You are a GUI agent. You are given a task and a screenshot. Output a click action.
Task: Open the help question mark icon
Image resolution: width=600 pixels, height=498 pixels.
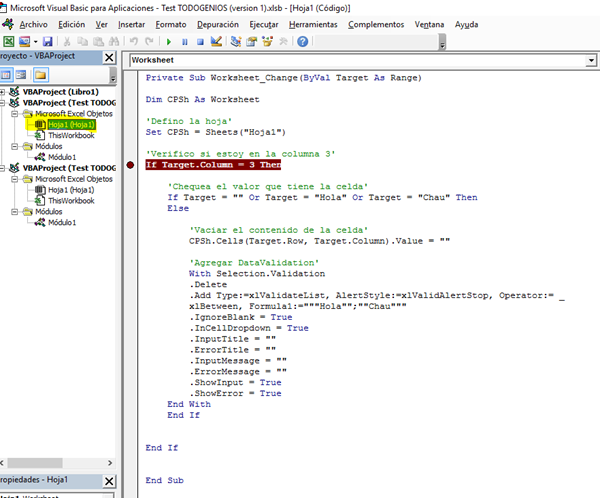click(x=302, y=42)
